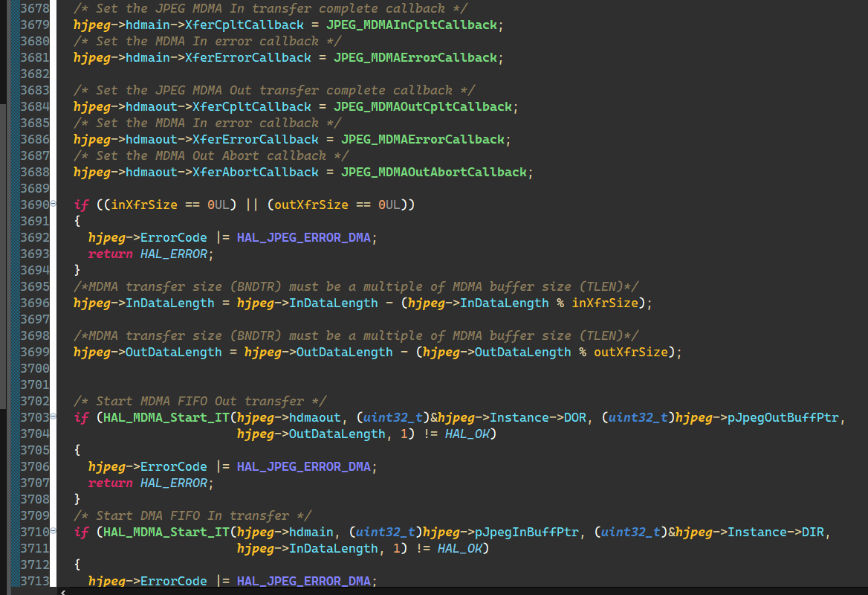The image size is (868, 595).
Task: Click 'return HAL_ERROR' on line 3693
Action: [148, 254]
